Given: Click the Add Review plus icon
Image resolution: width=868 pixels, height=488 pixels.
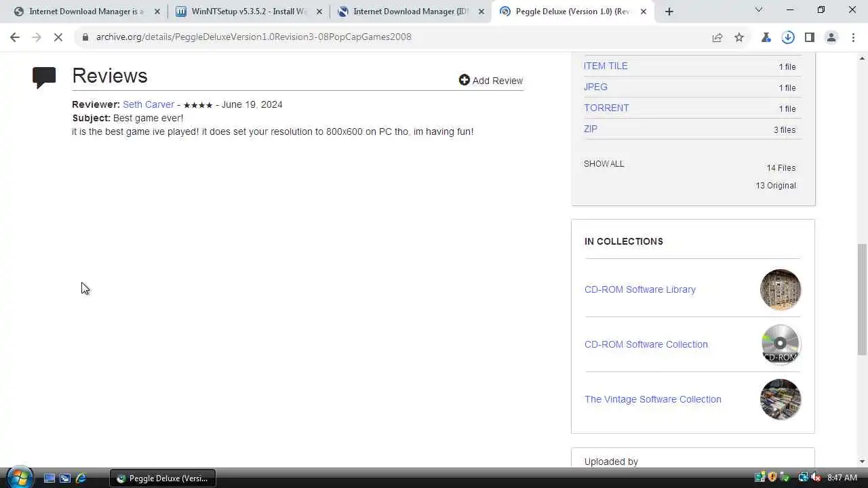Looking at the screenshot, I should click(x=464, y=80).
